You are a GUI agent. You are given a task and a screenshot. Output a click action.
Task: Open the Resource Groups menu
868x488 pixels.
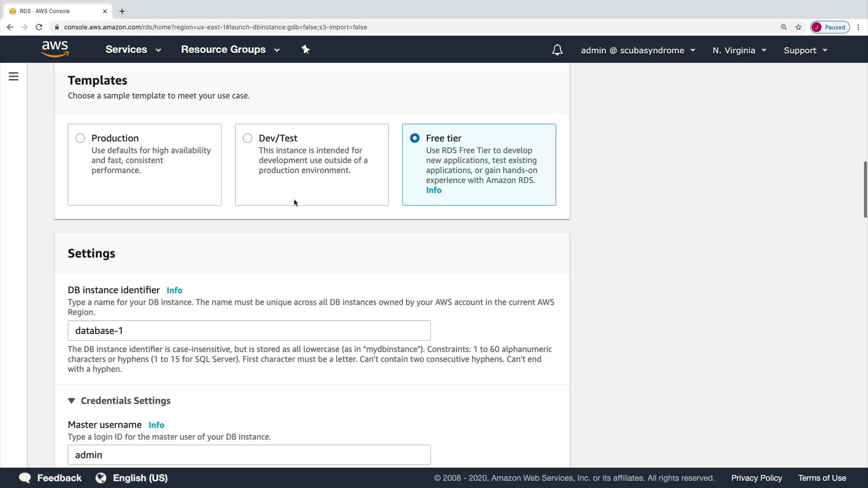click(230, 50)
